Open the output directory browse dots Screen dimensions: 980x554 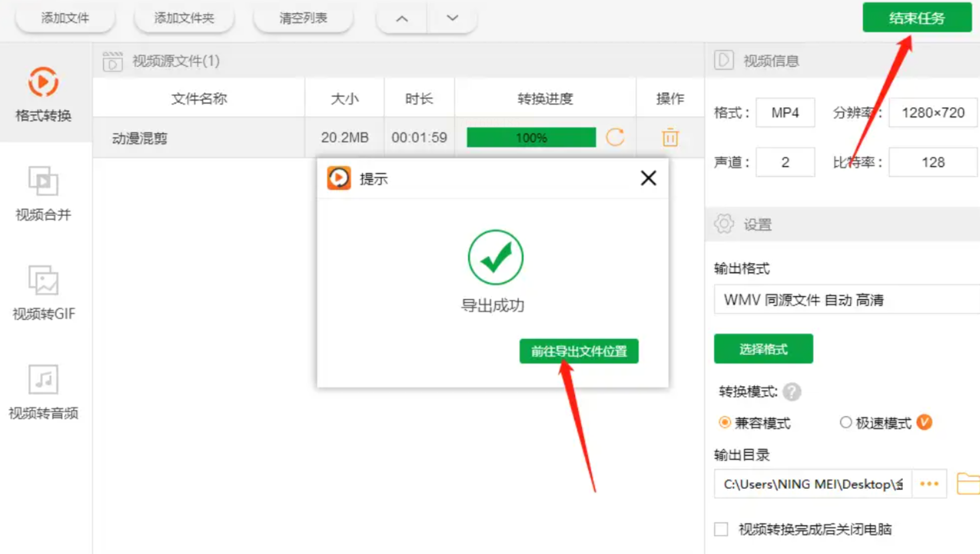click(929, 484)
